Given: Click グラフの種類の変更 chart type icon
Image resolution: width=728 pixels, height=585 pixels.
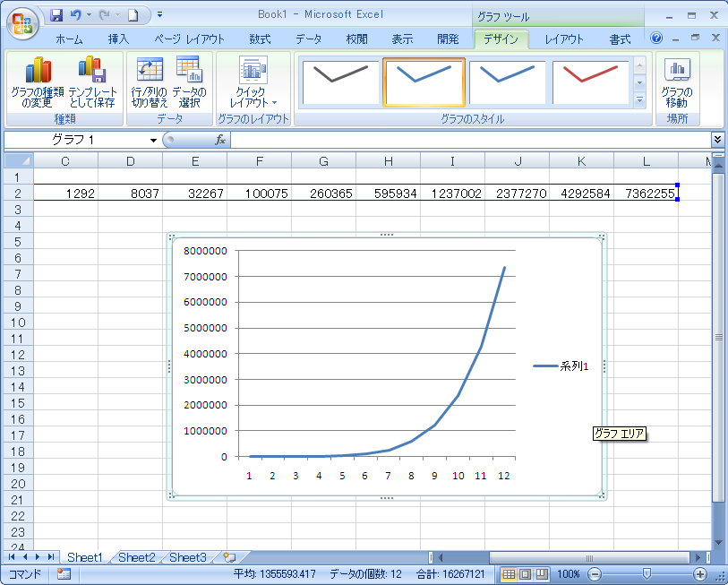Looking at the screenshot, I should [38, 70].
